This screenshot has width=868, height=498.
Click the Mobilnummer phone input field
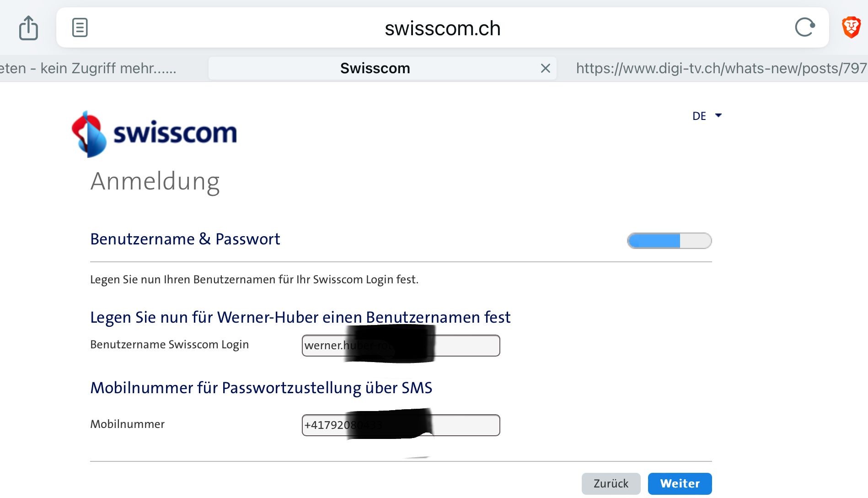click(466, 425)
